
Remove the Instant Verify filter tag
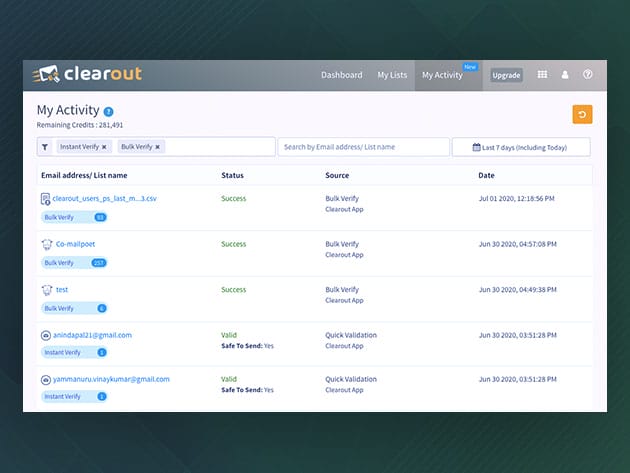click(x=104, y=147)
